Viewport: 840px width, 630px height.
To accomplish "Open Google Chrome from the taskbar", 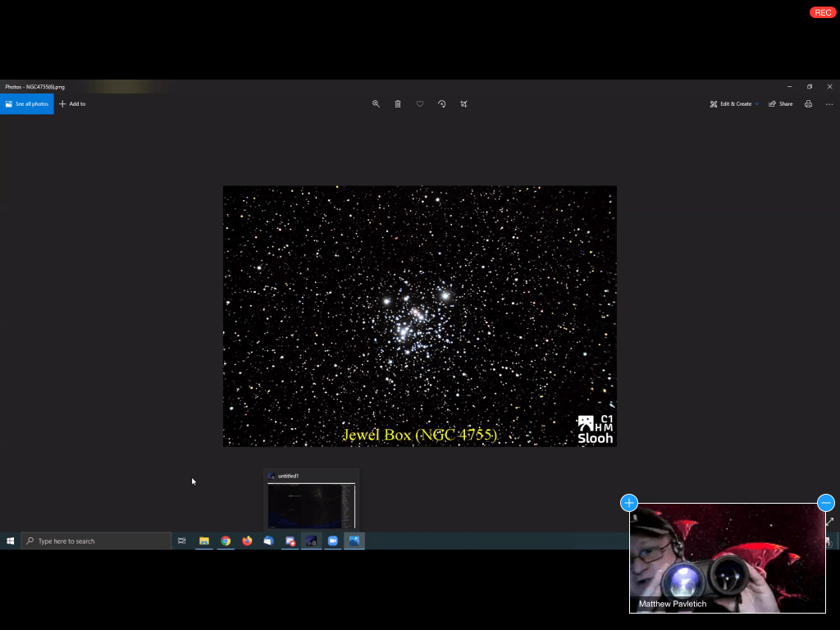I will tap(226, 541).
